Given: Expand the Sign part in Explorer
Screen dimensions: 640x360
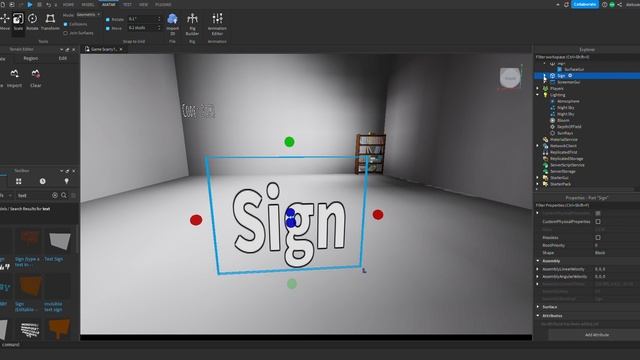Looking at the screenshot, I should click(544, 76).
